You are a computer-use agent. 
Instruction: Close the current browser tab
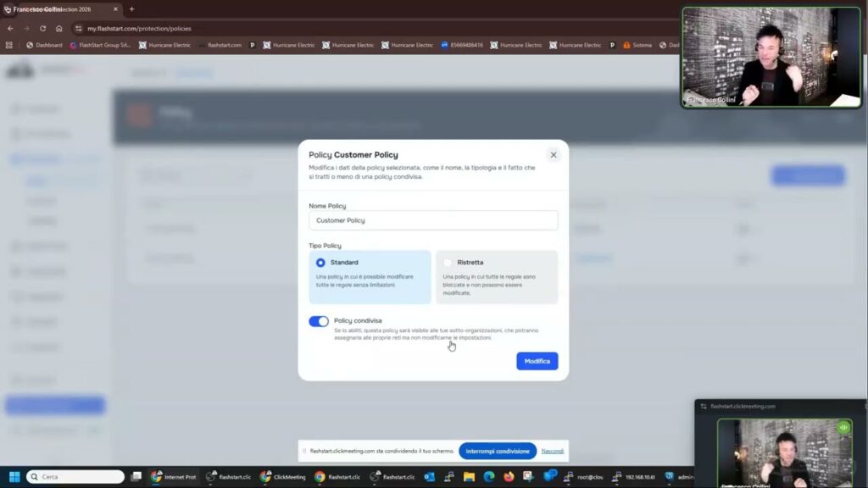pyautogui.click(x=115, y=8)
